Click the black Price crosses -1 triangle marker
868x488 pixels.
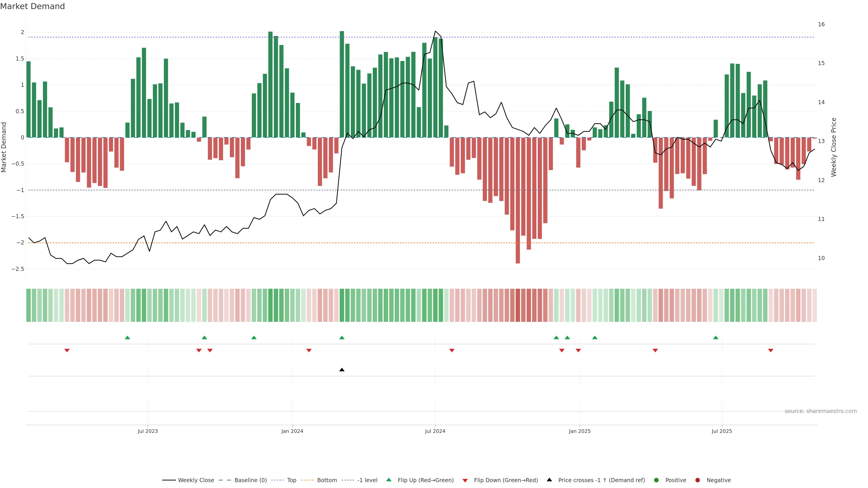tap(342, 370)
